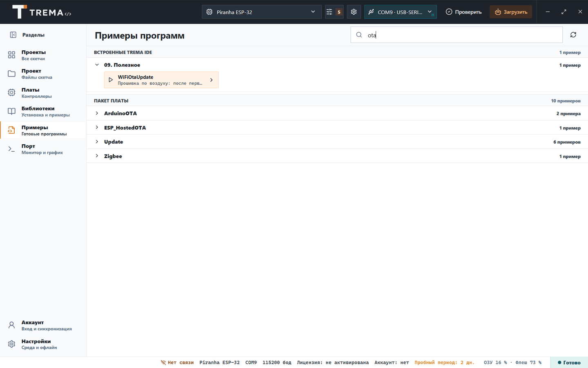This screenshot has height=368, width=588.
Task: Click the TREMA logo
Action: coord(42,12)
